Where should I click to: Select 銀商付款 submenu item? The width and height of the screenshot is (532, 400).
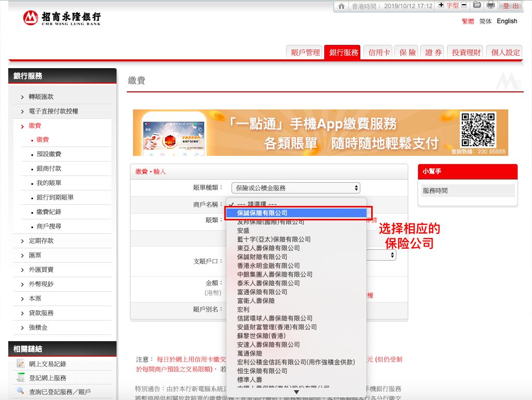49,168
